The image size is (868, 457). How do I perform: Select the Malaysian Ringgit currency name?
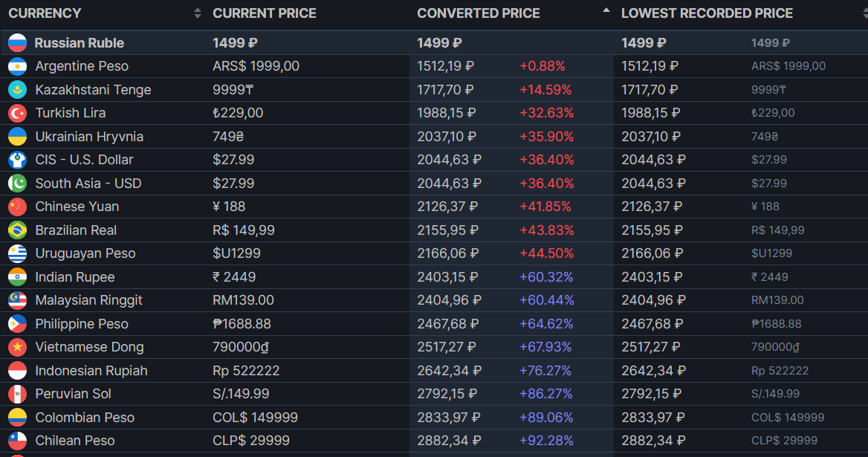88,300
